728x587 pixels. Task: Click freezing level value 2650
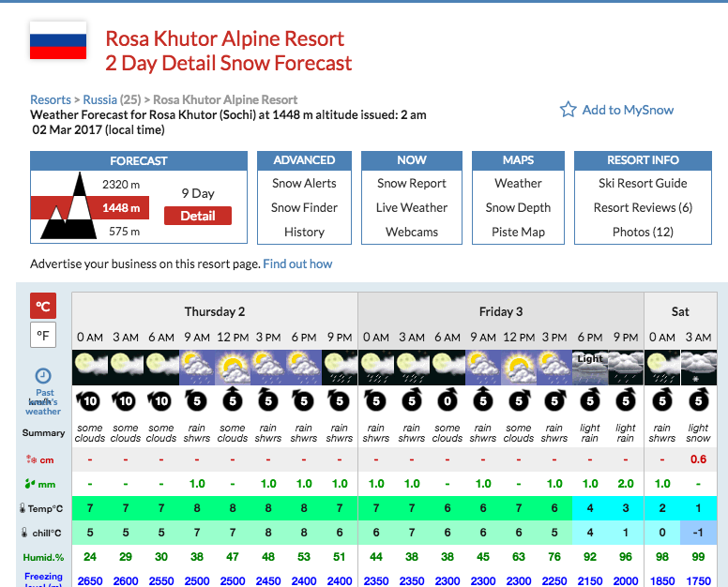[x=90, y=581]
